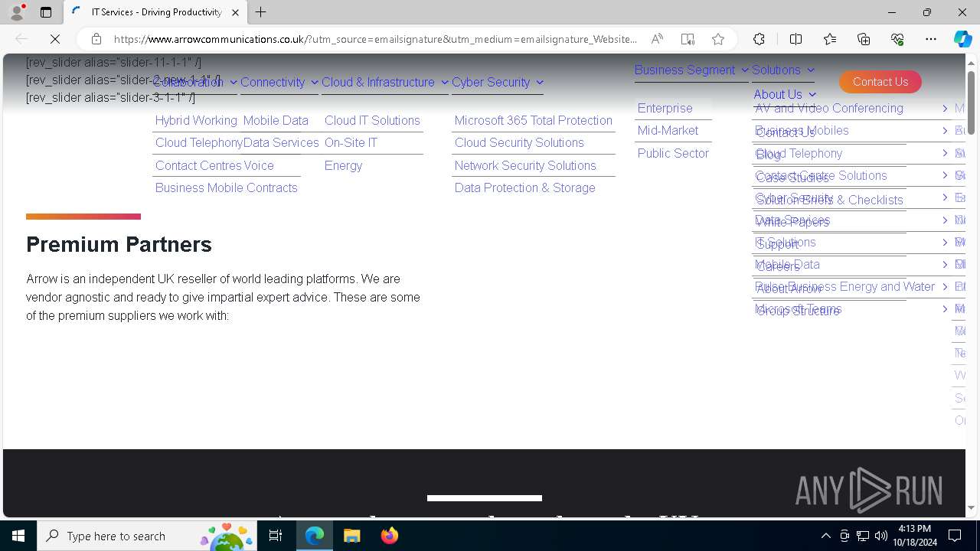
Task: Expand AV and Video Conferencing submenu arrow
Action: point(945,109)
